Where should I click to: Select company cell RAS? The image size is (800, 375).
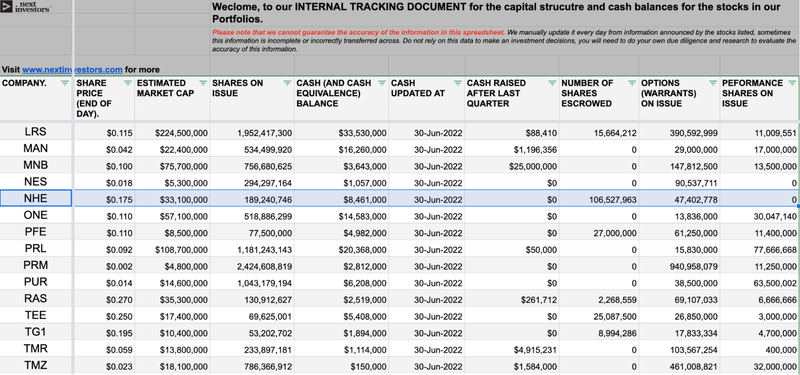pos(35,299)
